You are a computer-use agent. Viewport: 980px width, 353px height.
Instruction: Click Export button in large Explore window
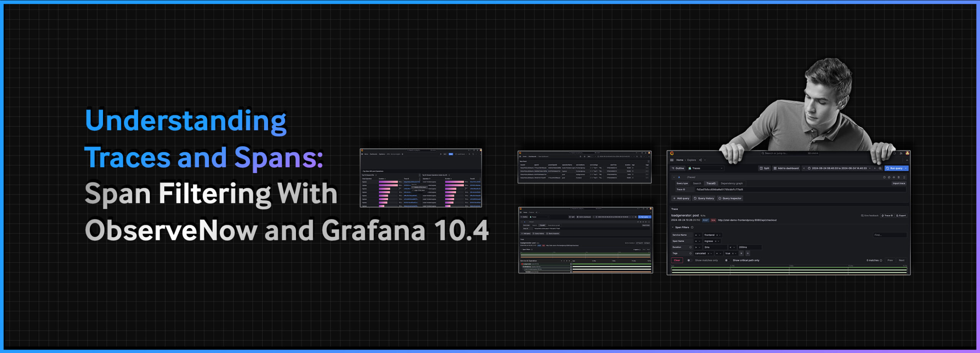pos(901,216)
